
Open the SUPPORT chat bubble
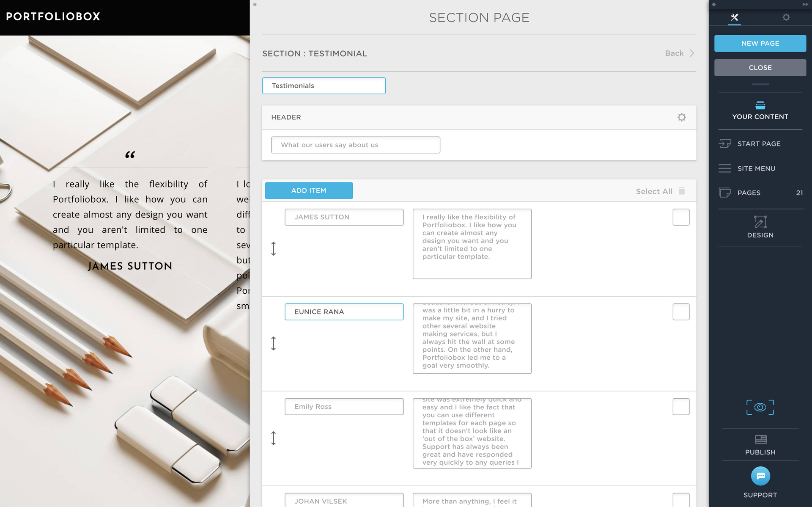tap(760, 476)
